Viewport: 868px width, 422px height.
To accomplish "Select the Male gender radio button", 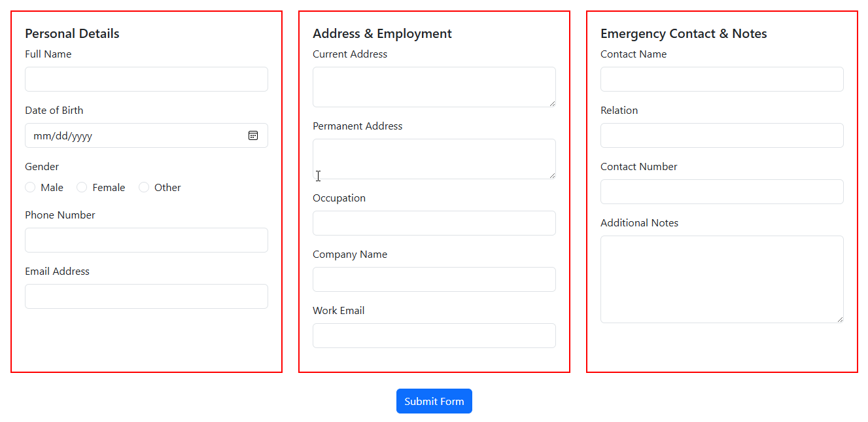I will coord(30,187).
